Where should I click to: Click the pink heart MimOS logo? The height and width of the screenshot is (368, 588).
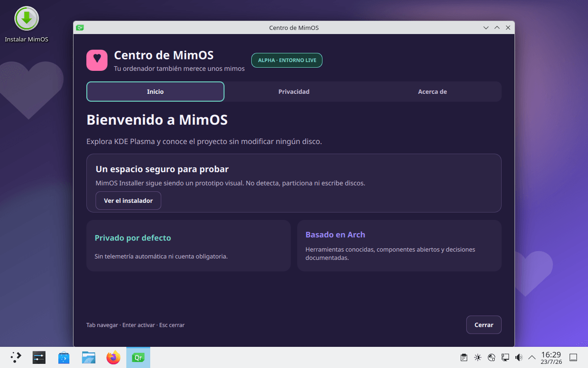(x=97, y=60)
